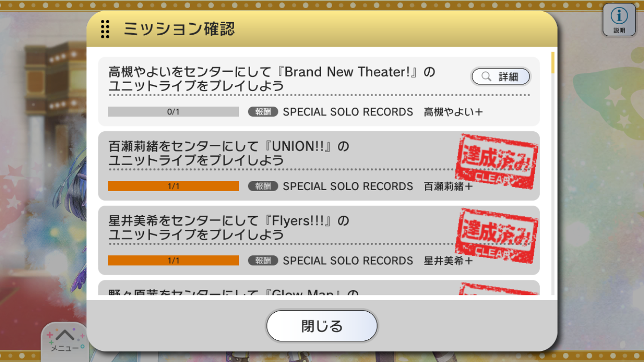
Task: Close the dialog with 閉じる
Action: click(322, 326)
